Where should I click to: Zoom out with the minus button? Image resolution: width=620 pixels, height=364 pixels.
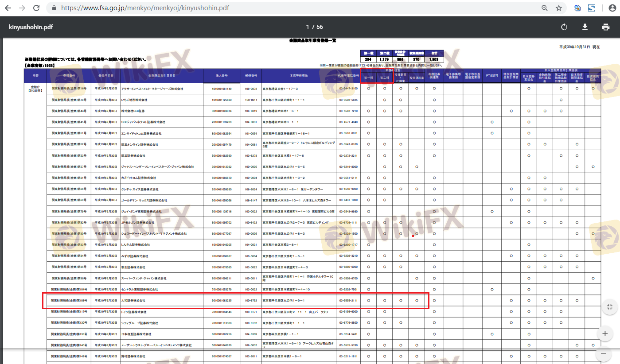tap(604, 353)
